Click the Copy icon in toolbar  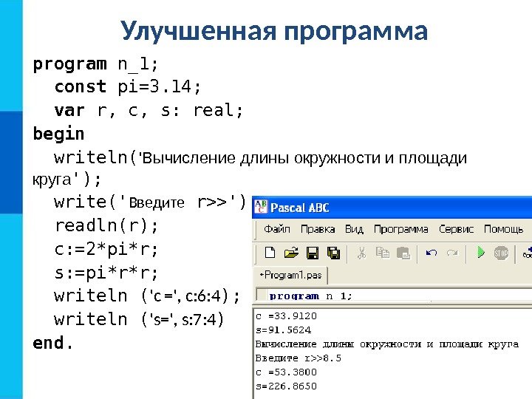[x=383, y=253]
